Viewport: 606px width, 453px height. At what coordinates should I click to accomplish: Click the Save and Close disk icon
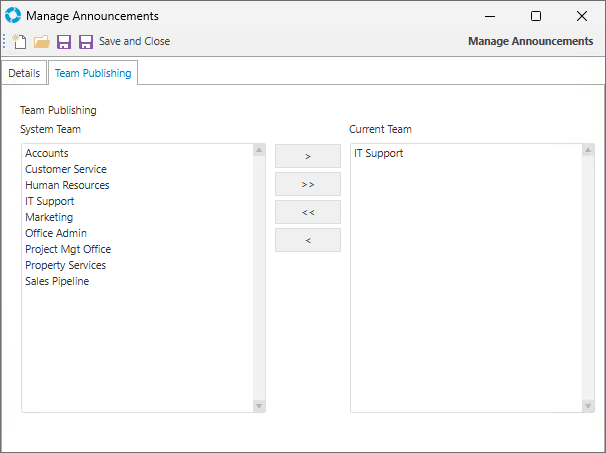[86, 41]
